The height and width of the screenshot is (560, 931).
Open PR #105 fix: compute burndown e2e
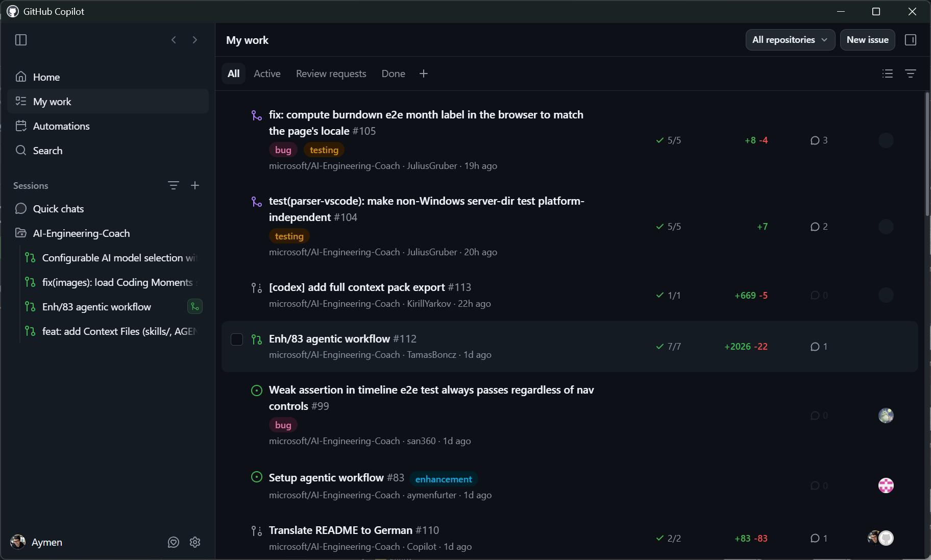coord(426,123)
